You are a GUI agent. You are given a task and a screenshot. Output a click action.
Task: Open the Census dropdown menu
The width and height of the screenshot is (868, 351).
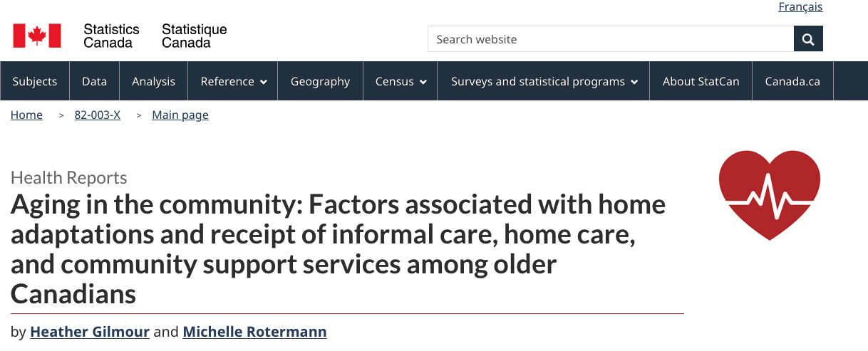(401, 81)
